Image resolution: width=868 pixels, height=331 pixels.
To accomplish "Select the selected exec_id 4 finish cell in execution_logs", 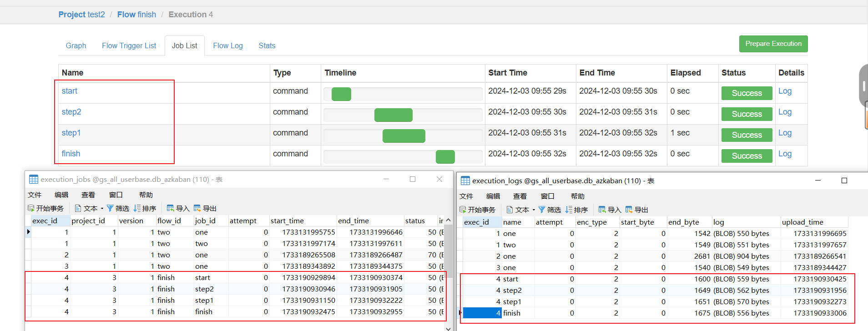I will [482, 313].
